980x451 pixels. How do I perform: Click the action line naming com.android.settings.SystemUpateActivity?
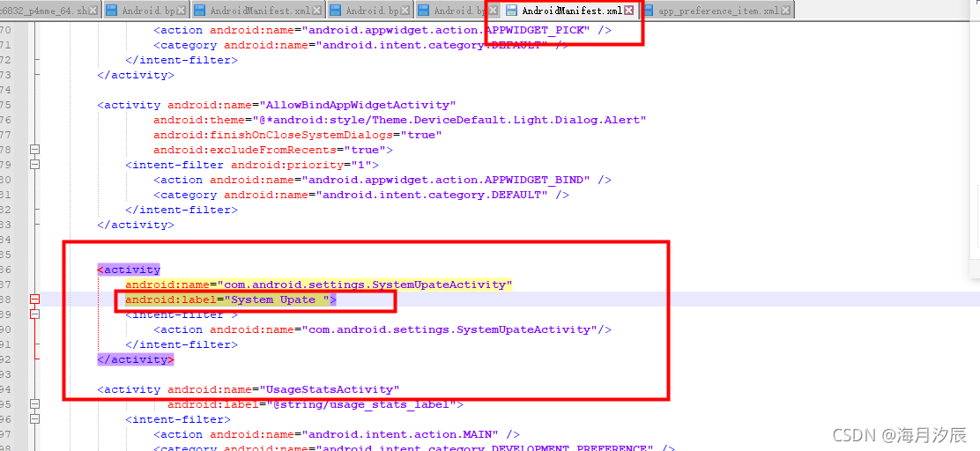[x=382, y=329]
